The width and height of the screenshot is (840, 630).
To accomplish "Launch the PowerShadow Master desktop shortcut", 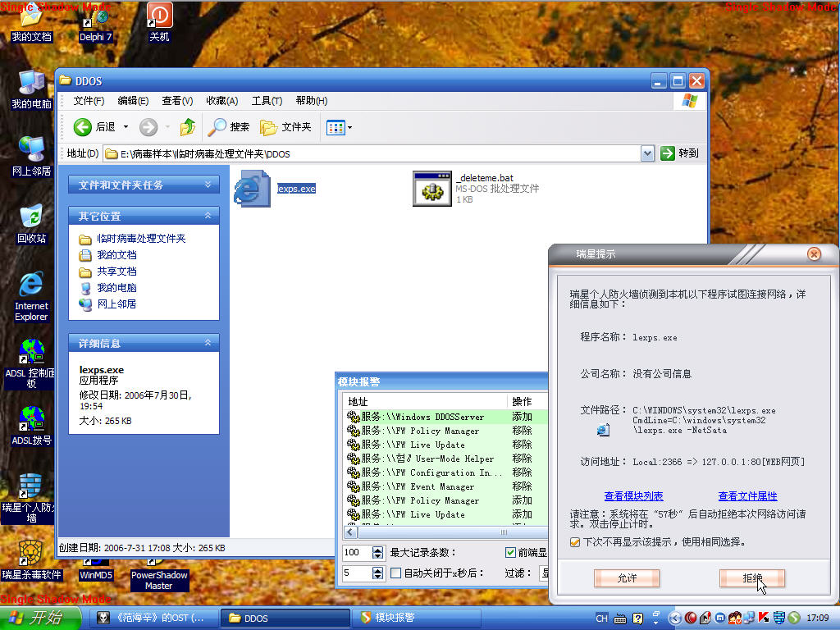I will [159, 575].
